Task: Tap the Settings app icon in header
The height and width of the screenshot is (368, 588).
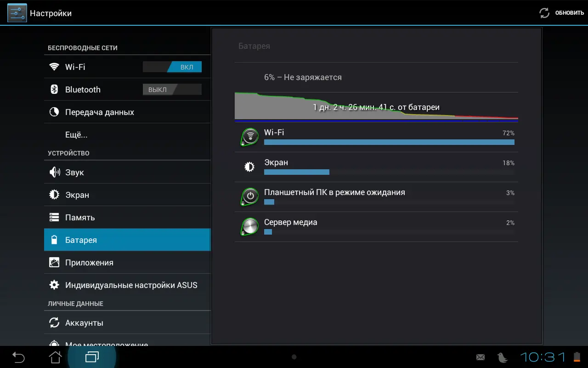Action: (x=17, y=13)
